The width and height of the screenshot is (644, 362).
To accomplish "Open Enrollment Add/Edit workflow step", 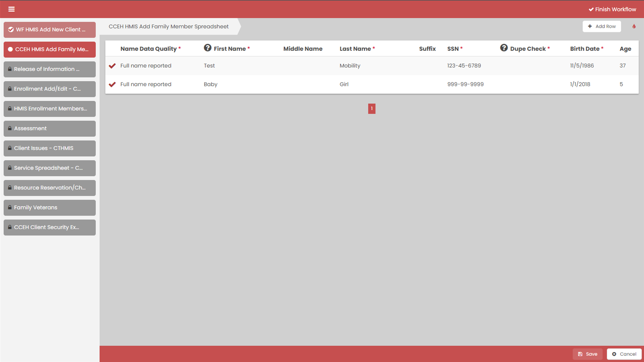I will (50, 89).
